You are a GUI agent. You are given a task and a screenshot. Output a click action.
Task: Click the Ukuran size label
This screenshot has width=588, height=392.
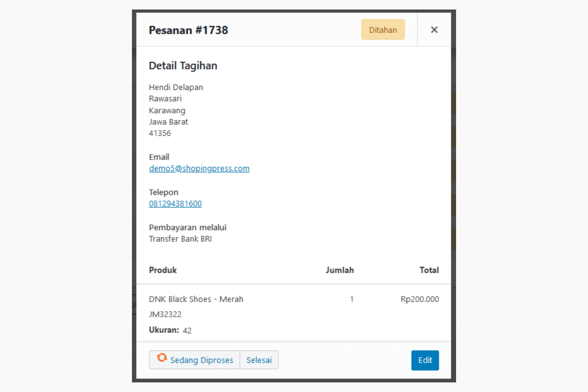[x=164, y=330]
